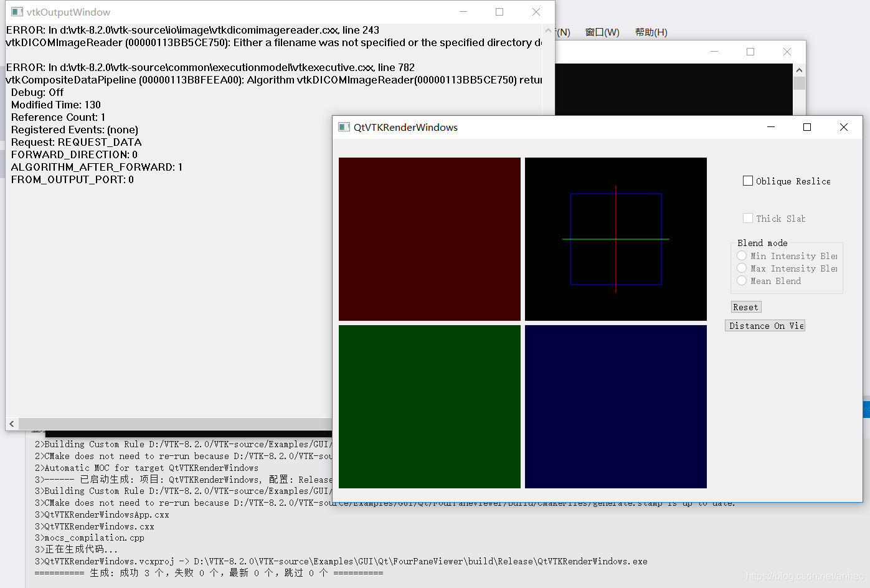870x588 pixels.
Task: Click the Reset button
Action: 746,307
